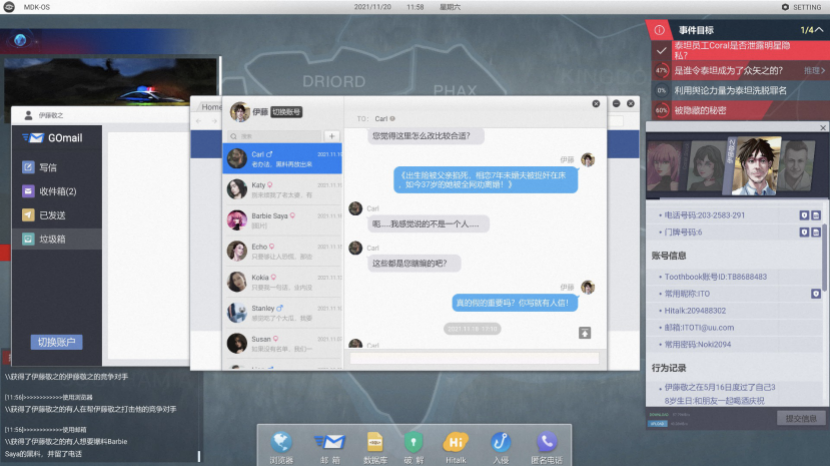Viewport: 830px width, 468px height.
Task: Click the 提交信息 submit button
Action: point(801,418)
